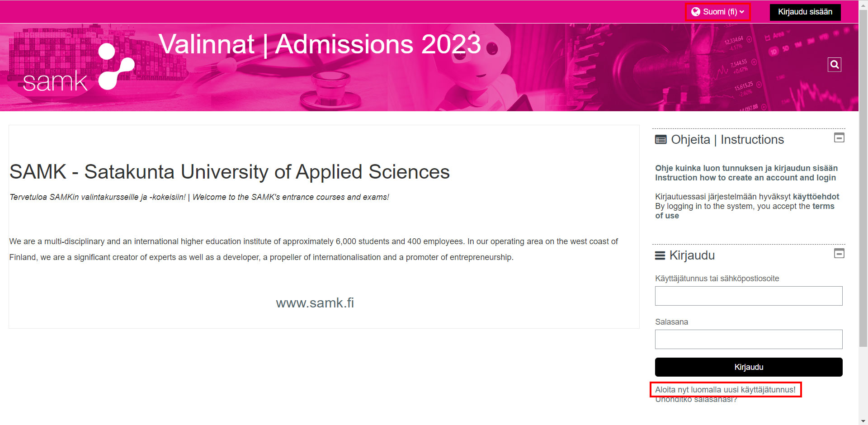Open the Suomi (fi) language dropdown
This screenshot has height=425, width=868.
click(x=718, y=12)
